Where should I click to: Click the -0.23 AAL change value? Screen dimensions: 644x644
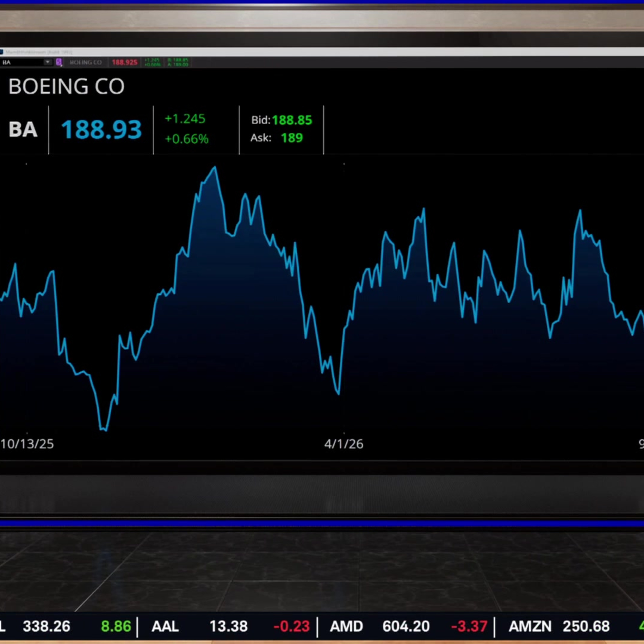(x=291, y=626)
